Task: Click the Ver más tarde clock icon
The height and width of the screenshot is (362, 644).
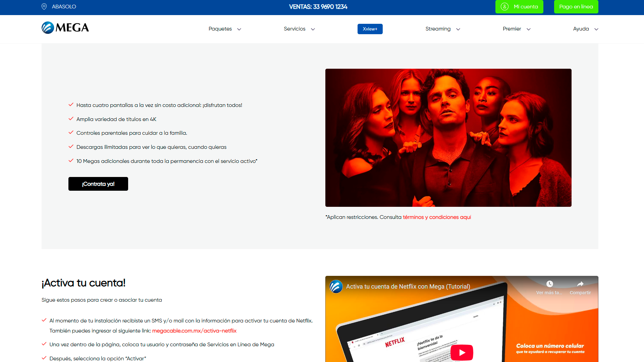Action: 549,284
